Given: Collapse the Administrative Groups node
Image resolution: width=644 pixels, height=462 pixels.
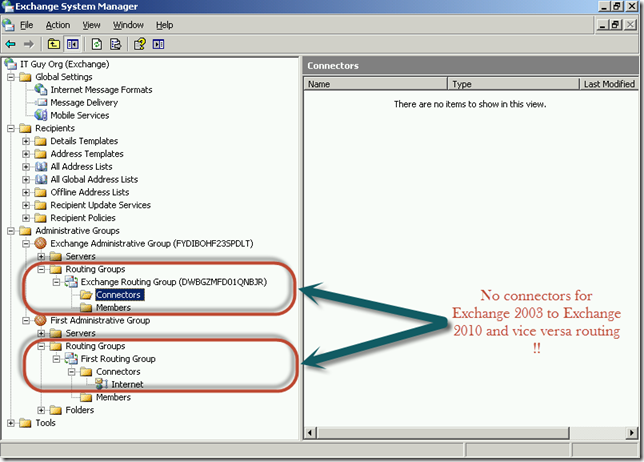Looking at the screenshot, I should 11,230.
